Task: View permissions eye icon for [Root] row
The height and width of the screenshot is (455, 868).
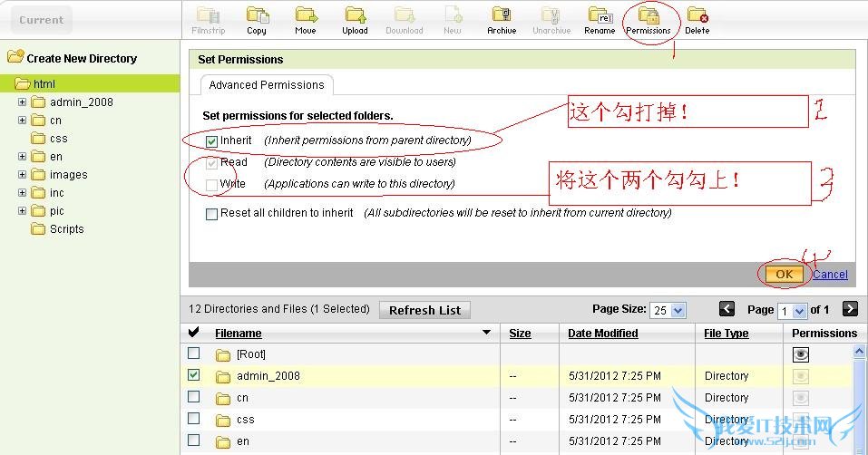Action: pos(801,354)
